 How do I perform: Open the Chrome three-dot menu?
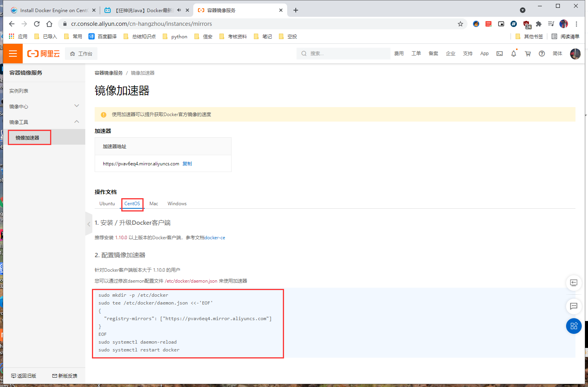576,24
